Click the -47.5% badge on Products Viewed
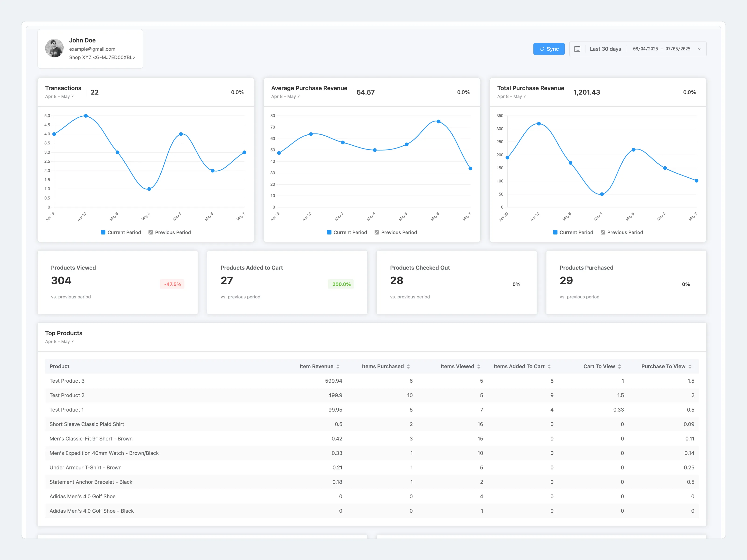Viewport: 747px width, 560px height. click(172, 284)
